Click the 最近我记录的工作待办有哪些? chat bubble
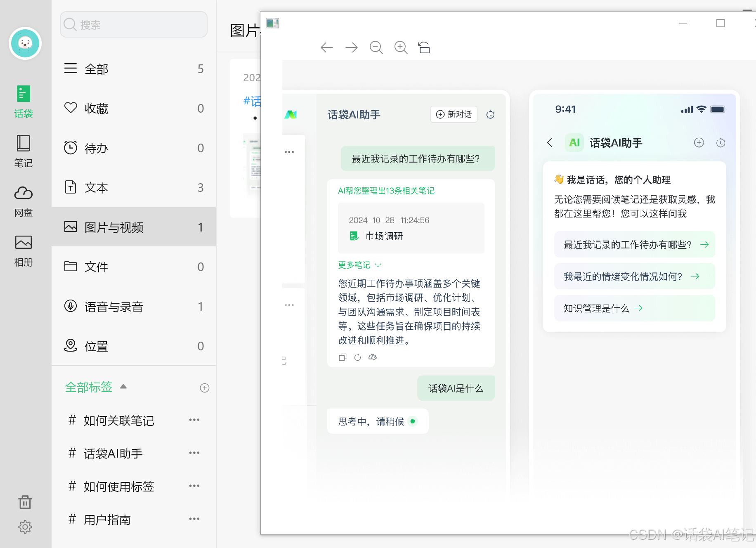The image size is (756, 548). [x=418, y=158]
